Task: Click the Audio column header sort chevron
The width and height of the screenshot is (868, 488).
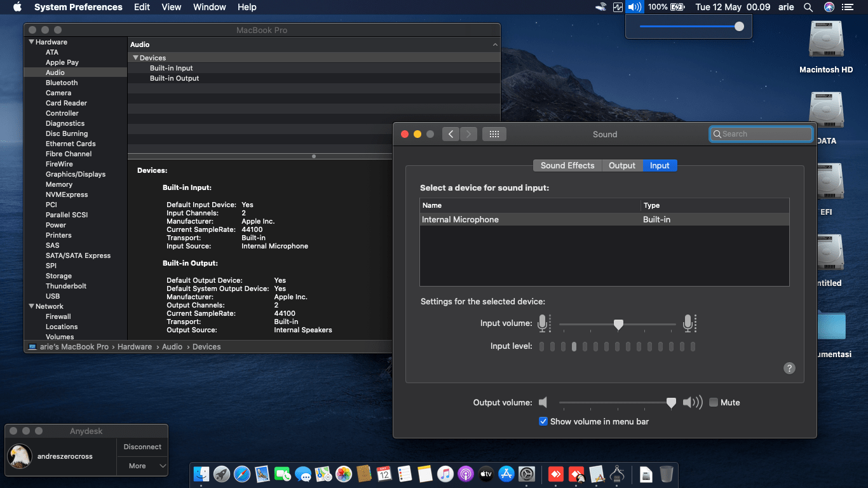Action: click(x=495, y=44)
